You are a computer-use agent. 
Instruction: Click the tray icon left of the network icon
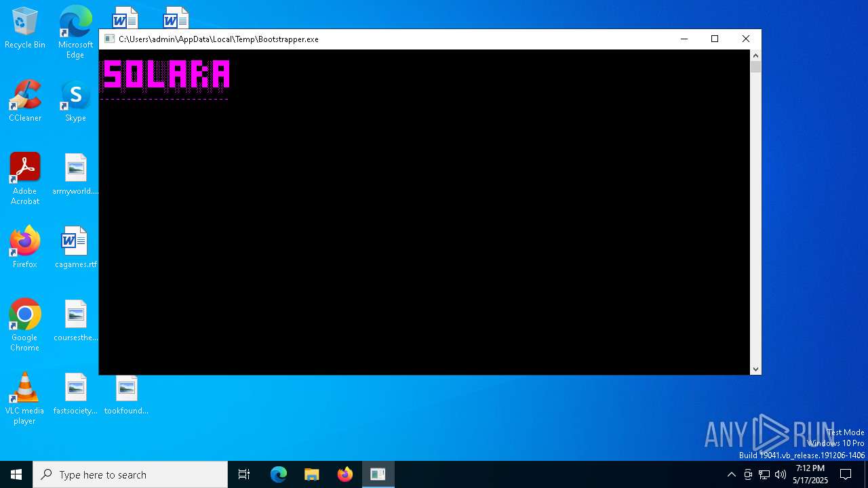click(748, 474)
